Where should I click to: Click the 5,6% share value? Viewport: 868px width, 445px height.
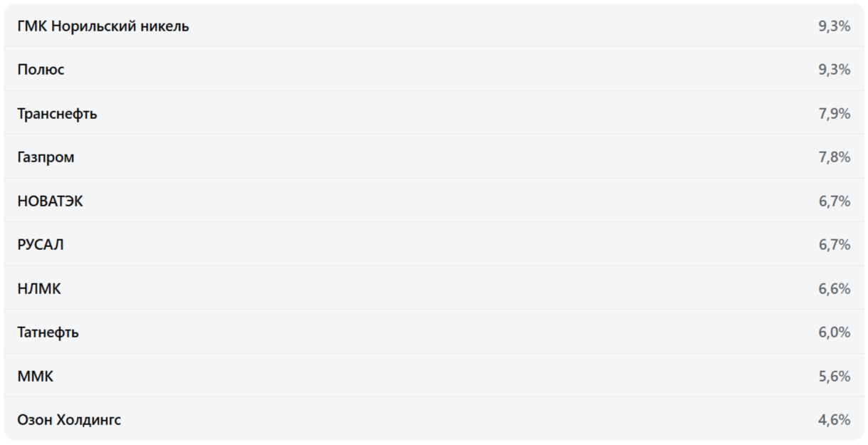pyautogui.click(x=834, y=377)
